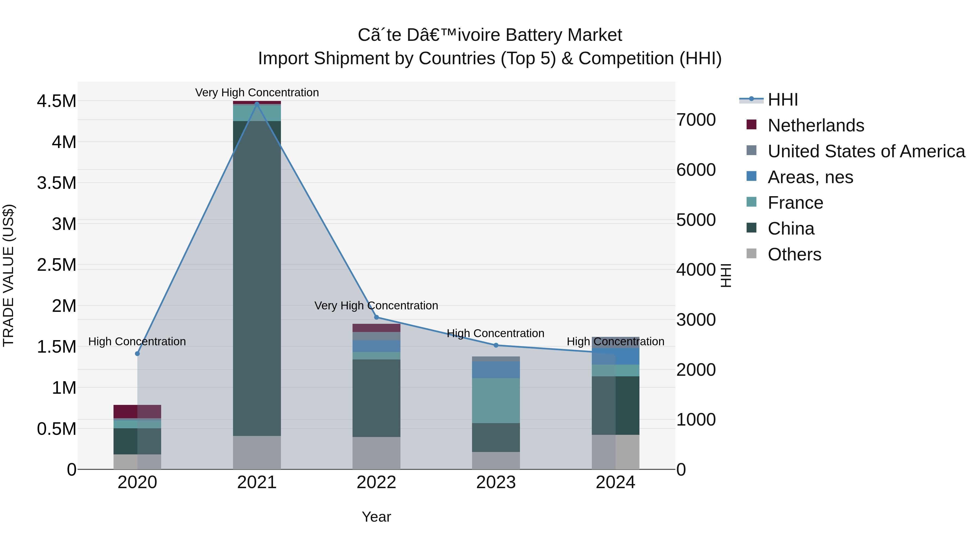Click the 7000 right axis tick

[x=696, y=120]
